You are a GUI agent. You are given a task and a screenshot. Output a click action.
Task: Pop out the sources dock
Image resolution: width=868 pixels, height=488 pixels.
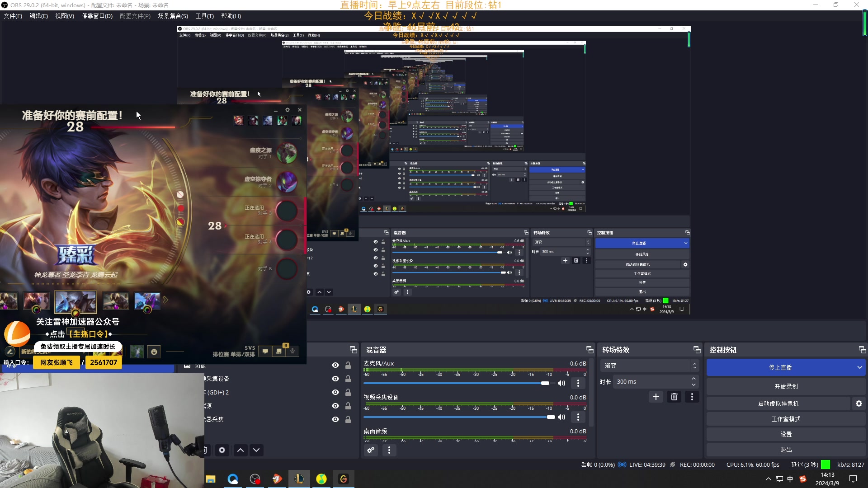tap(353, 350)
